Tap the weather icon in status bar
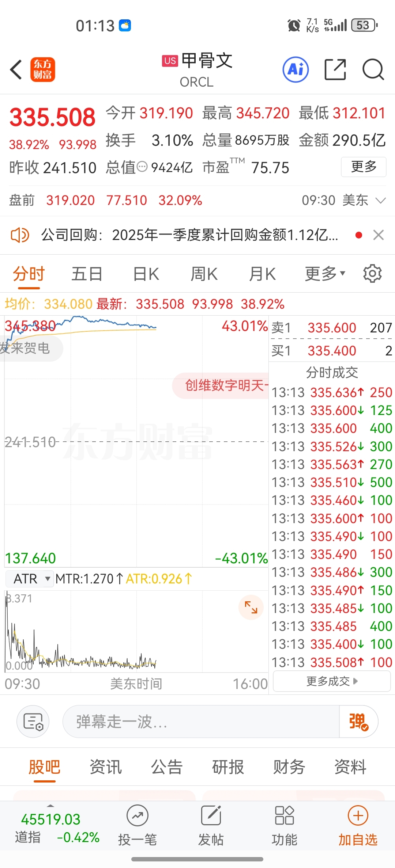This screenshot has height=868, width=395. [125, 26]
